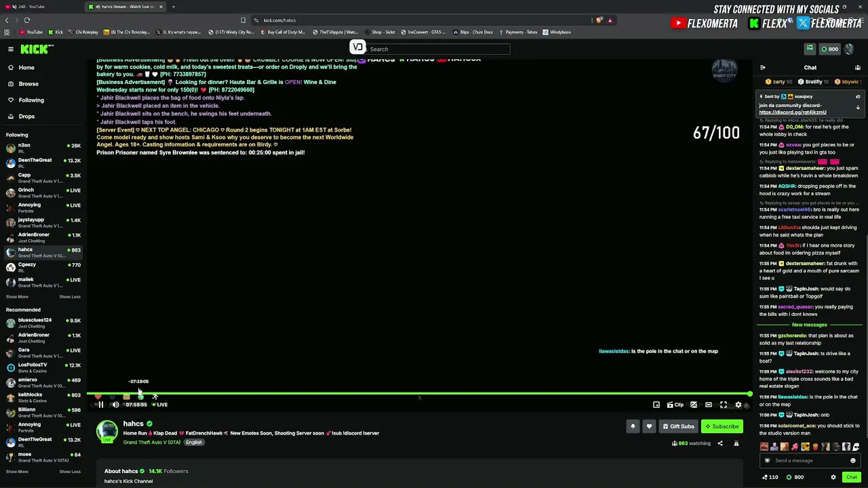Expand the pinned message arrow

858,108
